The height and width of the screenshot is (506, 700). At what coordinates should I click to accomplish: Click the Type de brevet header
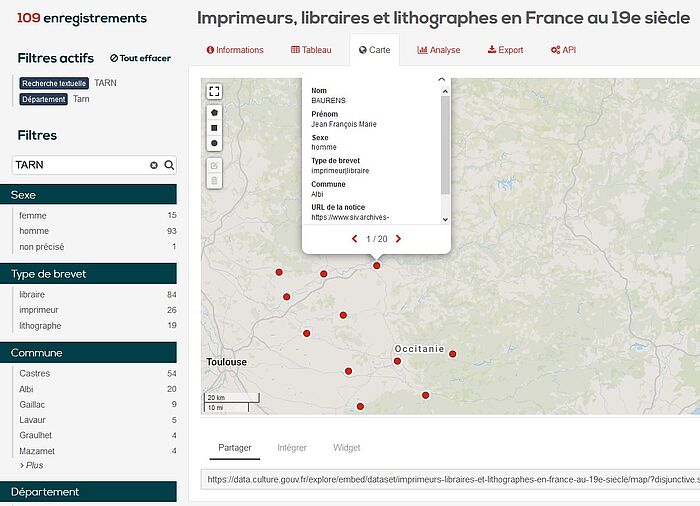tap(88, 274)
